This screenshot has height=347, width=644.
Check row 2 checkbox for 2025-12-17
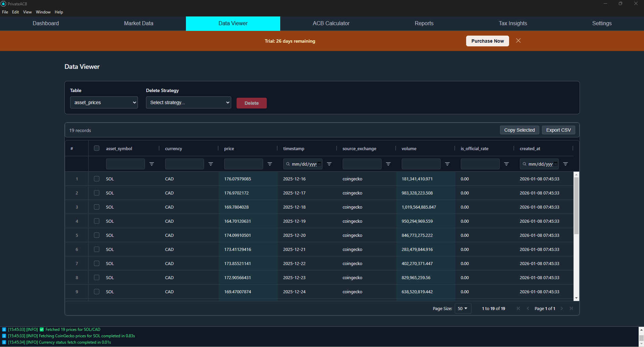point(97,193)
